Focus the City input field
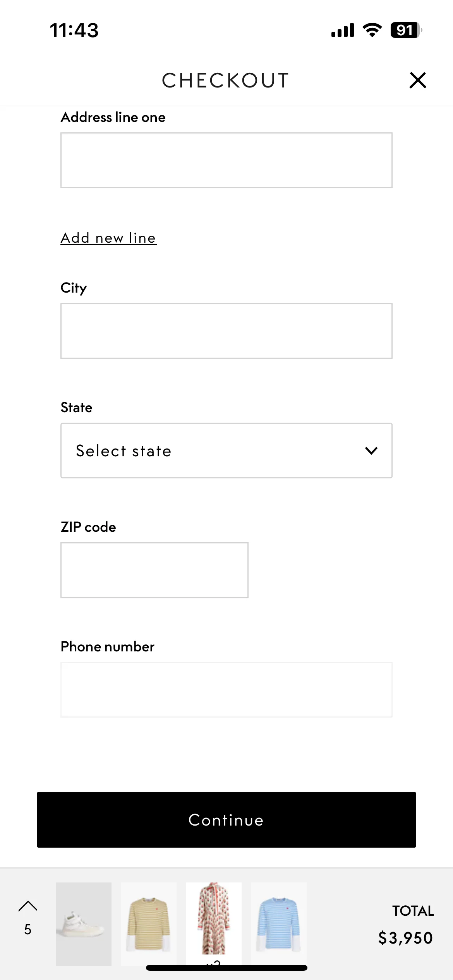The width and height of the screenshot is (453, 980). (x=226, y=331)
